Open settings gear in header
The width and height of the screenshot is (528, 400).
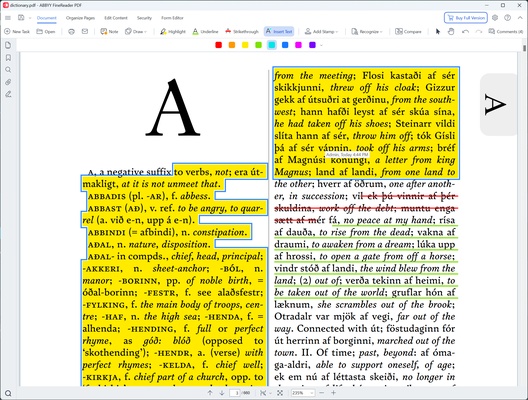(495, 18)
